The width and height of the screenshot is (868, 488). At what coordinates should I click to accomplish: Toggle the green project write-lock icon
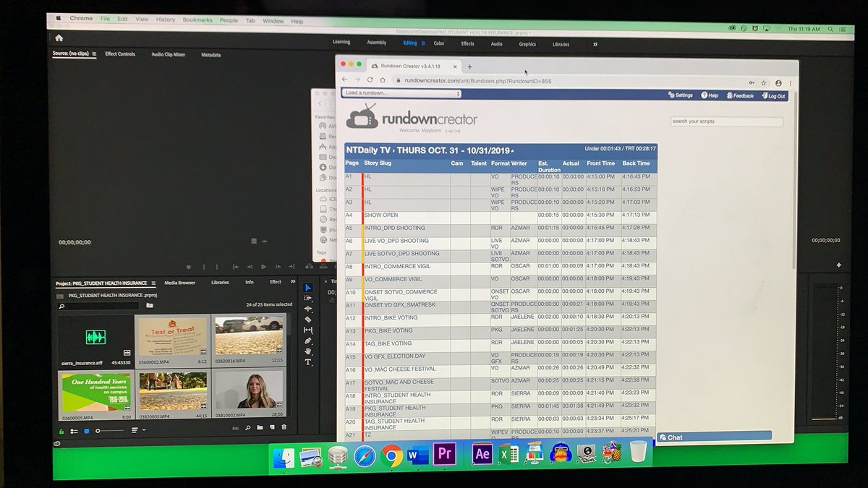pyautogui.click(x=61, y=432)
